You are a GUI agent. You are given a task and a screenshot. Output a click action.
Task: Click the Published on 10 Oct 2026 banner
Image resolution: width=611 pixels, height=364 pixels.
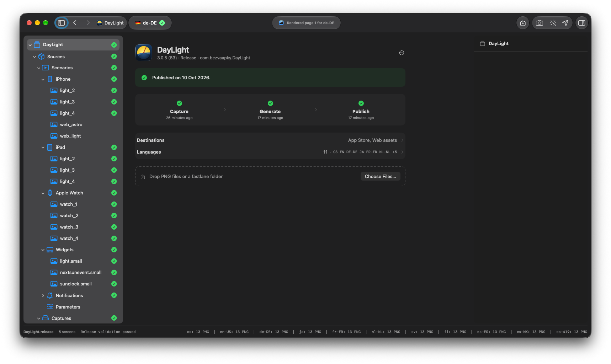click(x=270, y=77)
